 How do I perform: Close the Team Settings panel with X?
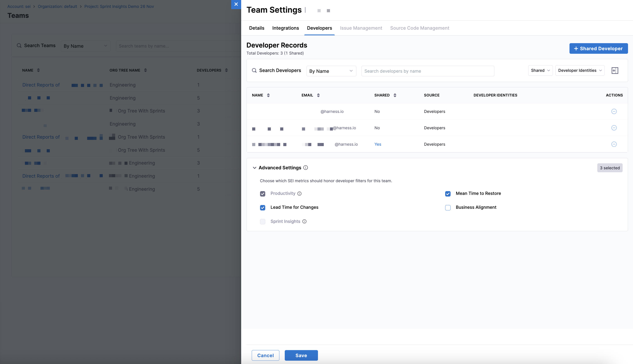236,4
